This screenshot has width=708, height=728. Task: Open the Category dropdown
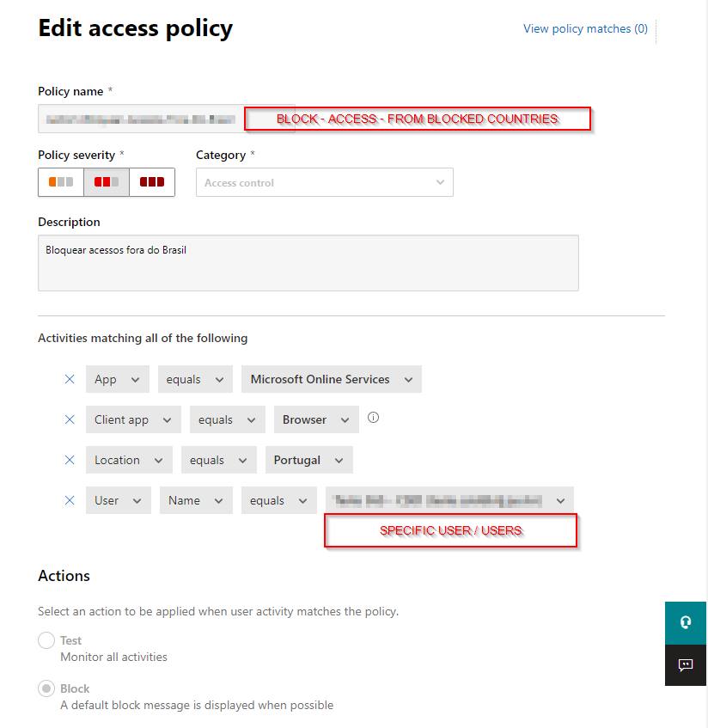(325, 181)
